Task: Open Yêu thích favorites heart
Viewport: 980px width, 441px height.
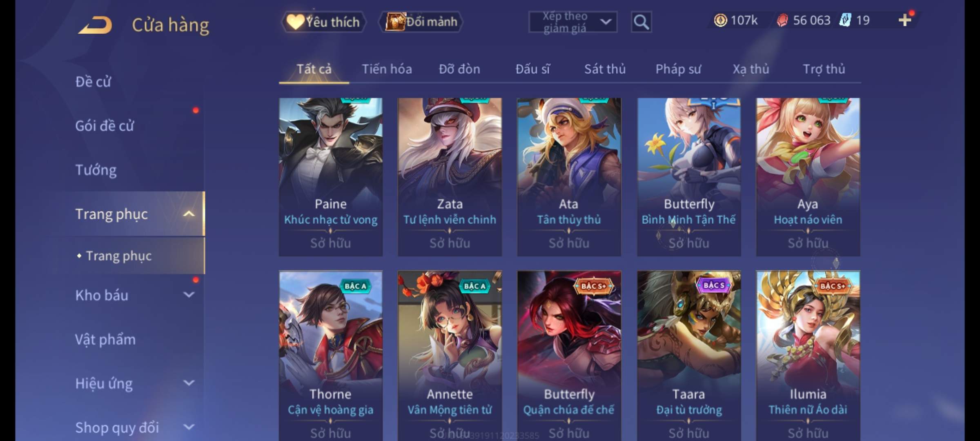Action: tap(323, 22)
